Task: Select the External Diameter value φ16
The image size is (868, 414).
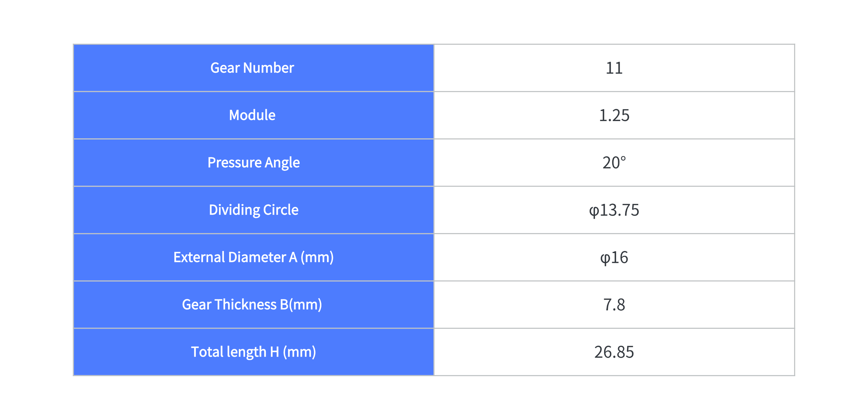Action: 614,258
